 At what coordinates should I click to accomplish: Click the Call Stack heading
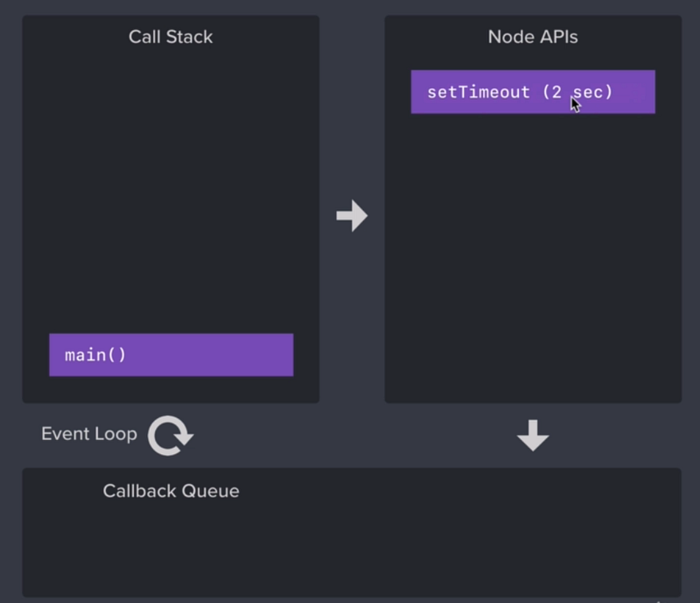pyautogui.click(x=171, y=37)
